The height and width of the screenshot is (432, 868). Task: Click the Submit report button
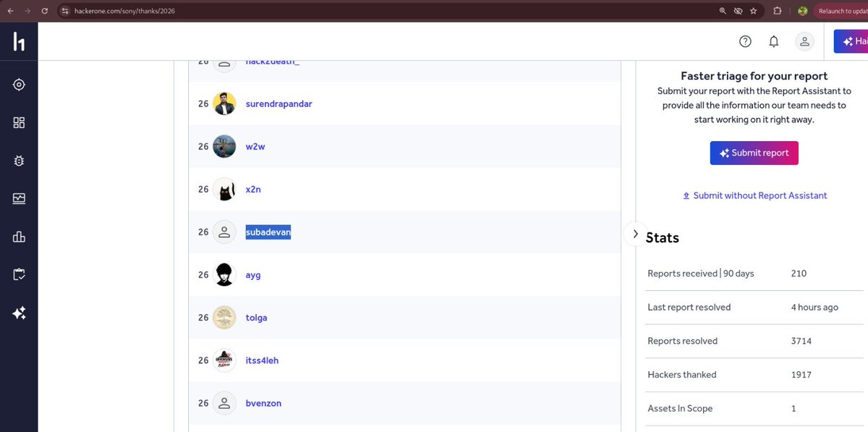point(754,153)
